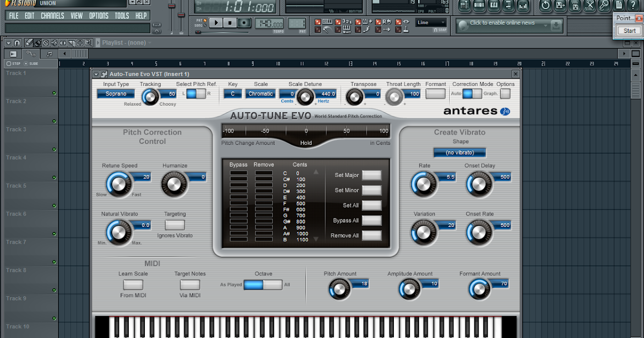Open the Input Type Soprano dropdown
The height and width of the screenshot is (338, 644).
(116, 94)
